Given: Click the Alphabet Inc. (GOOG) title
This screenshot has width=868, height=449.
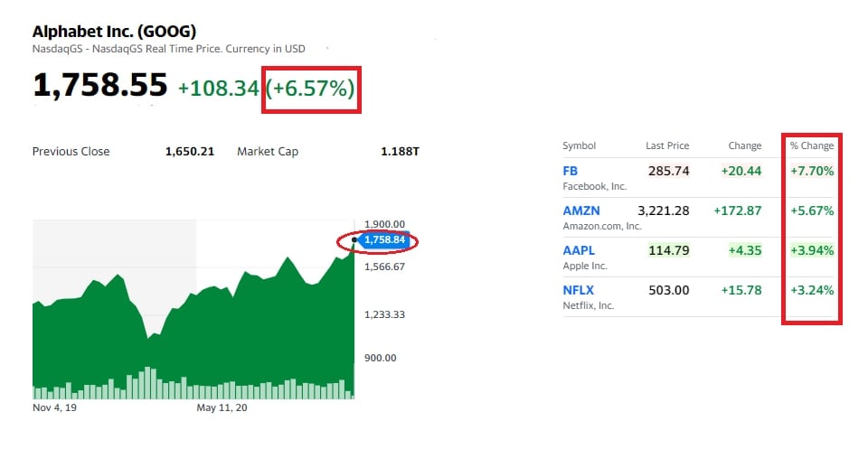Looking at the screenshot, I should 114,31.
